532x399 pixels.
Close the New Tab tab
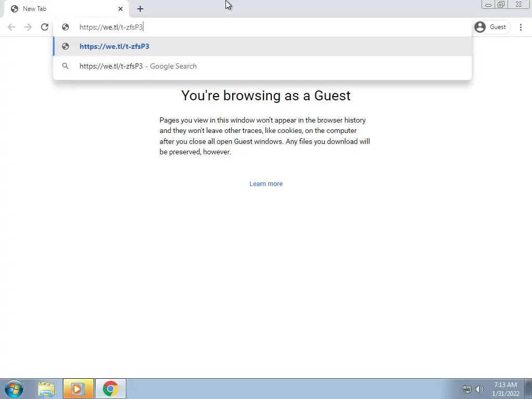(121, 9)
